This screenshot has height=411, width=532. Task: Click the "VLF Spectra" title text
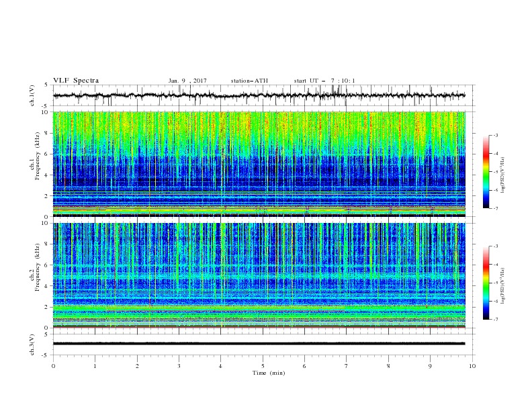point(76,81)
